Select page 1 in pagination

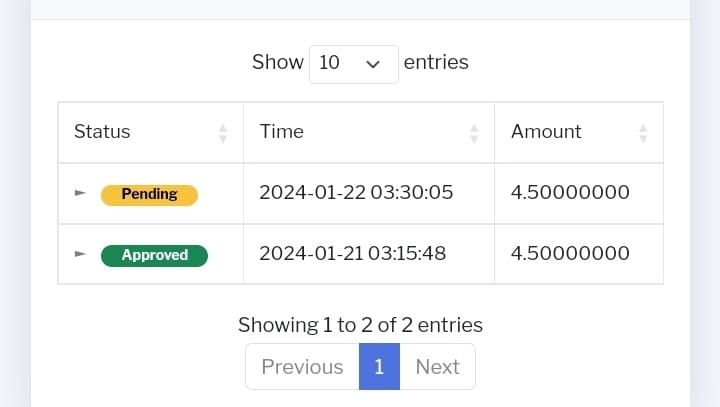(x=379, y=367)
